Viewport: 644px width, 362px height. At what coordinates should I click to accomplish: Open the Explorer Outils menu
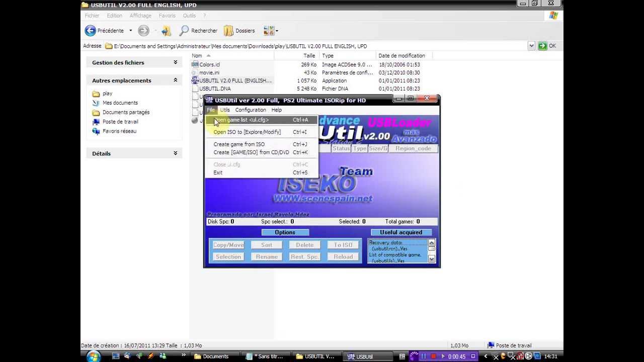coord(189,16)
